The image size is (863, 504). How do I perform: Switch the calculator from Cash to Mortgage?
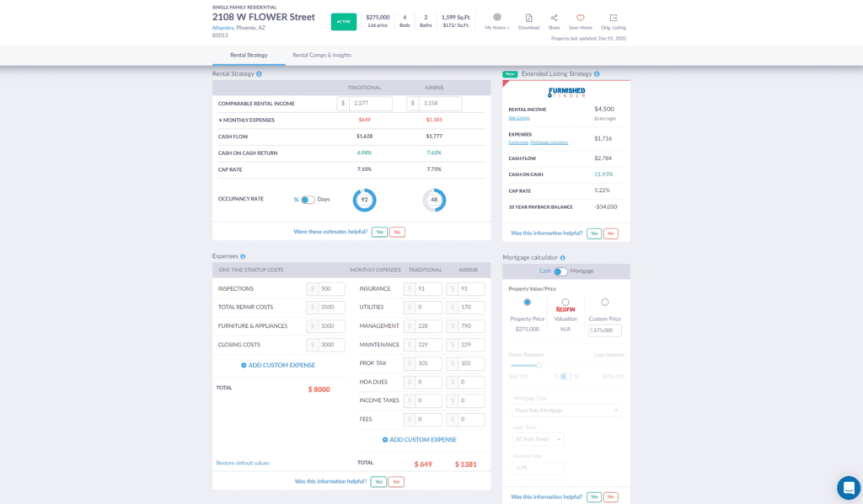[560, 270]
